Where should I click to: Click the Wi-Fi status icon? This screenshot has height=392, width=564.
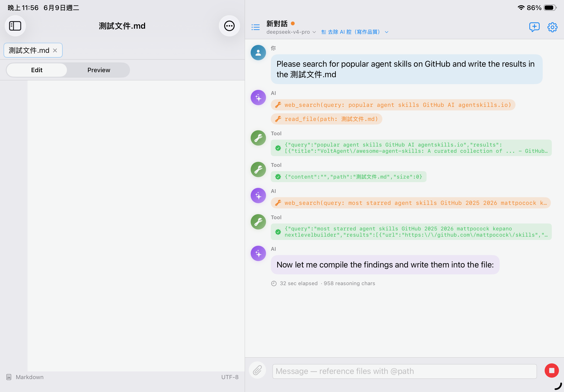pyautogui.click(x=521, y=8)
